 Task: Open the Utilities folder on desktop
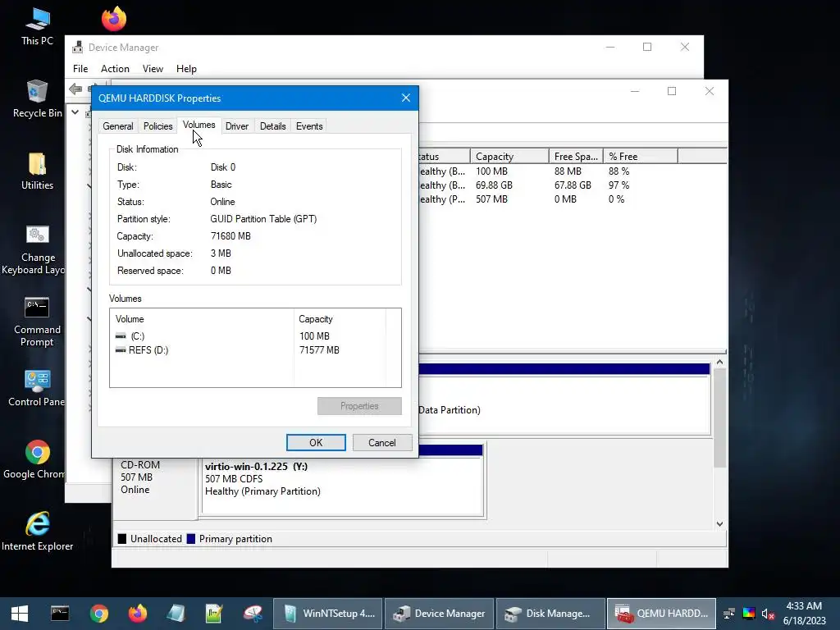coord(37,171)
